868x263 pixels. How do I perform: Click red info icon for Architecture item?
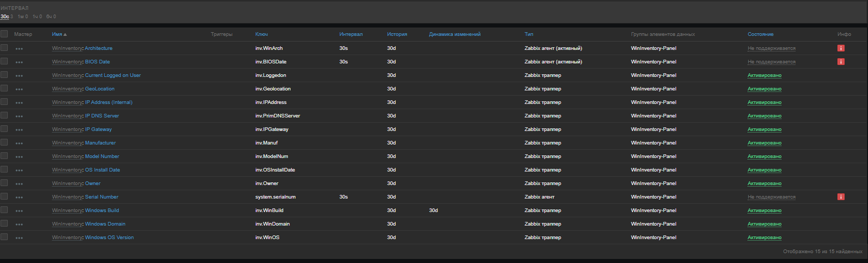coord(841,48)
